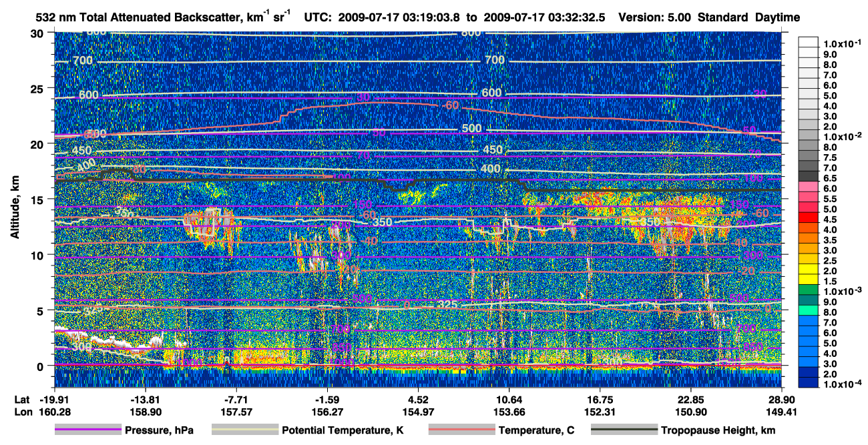
Task: Click longitude value "157.57"
Action: click(x=236, y=412)
